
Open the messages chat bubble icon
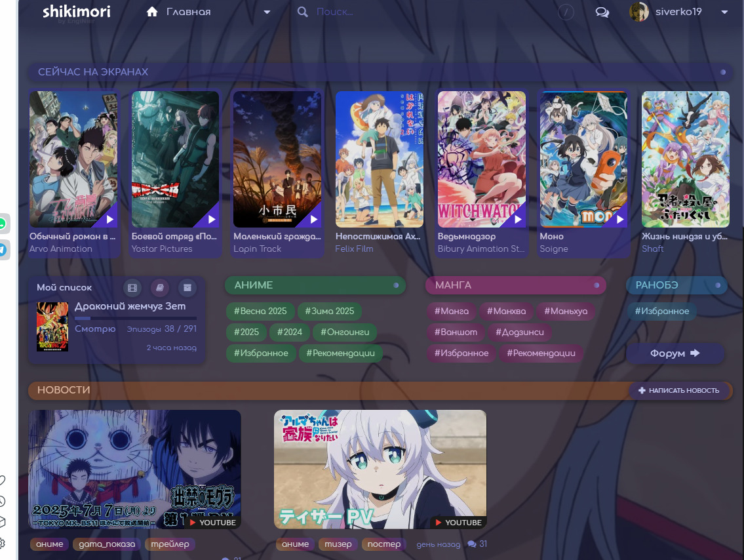pos(602,12)
